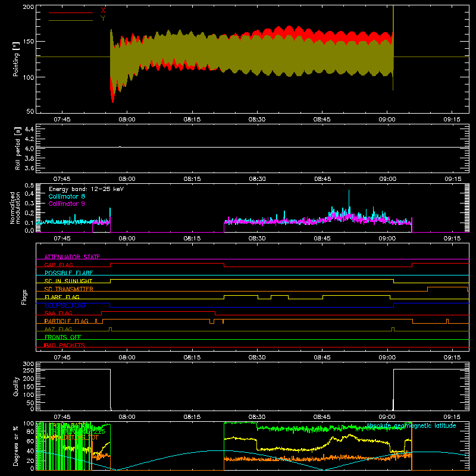Click the Collimator 8 legend label
The width and height of the screenshot is (476, 476).
coord(67,196)
